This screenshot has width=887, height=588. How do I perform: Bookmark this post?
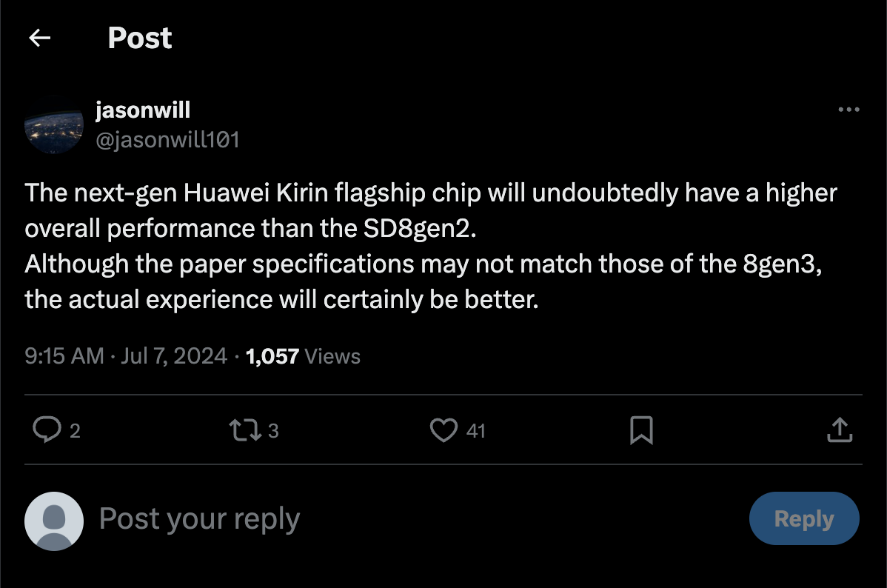(x=640, y=430)
